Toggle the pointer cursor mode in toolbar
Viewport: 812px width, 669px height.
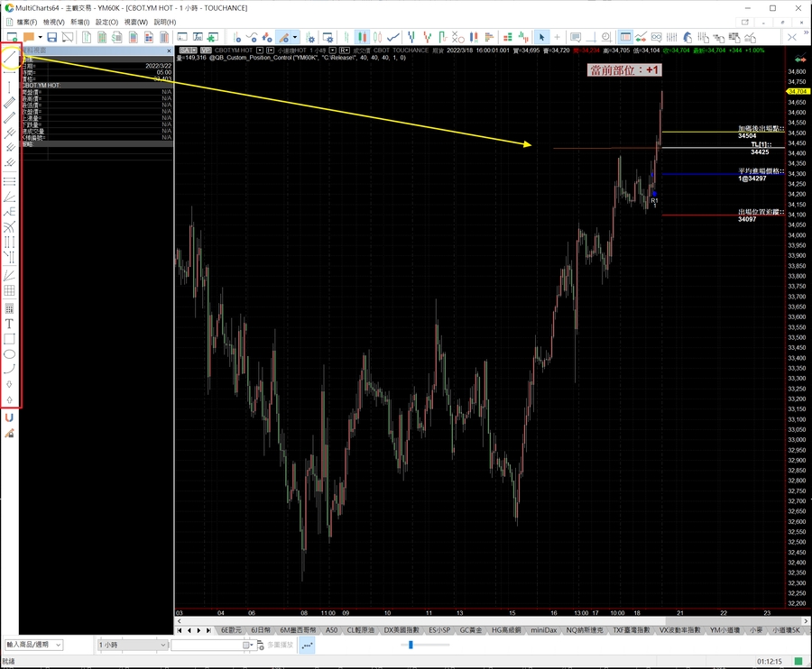coord(541,37)
